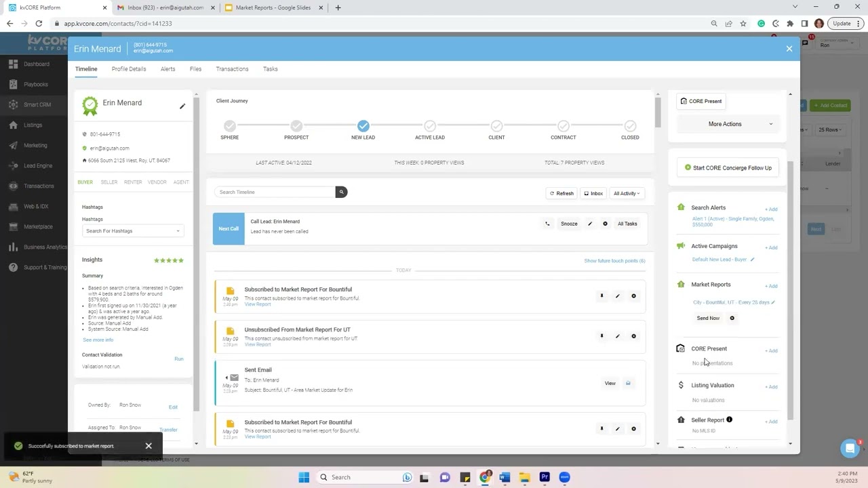The height and width of the screenshot is (488, 868).
Task: Open envelope icon on Sent Email entry
Action: tap(628, 384)
